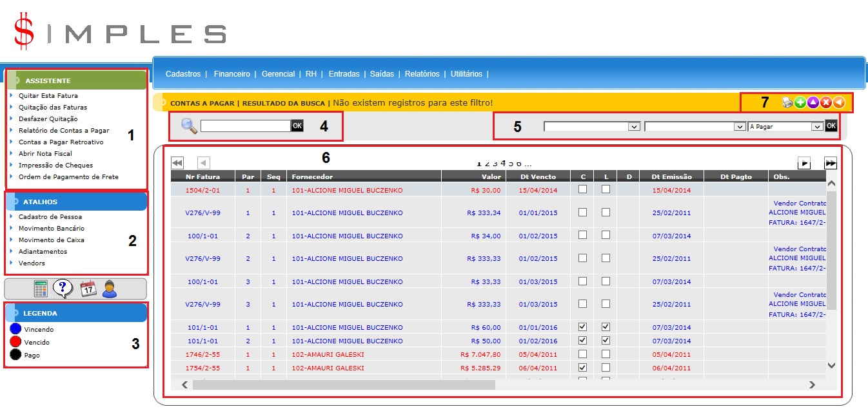Open the 'A Pagar' status dropdown
This screenshot has height=409, width=868.
[x=785, y=127]
